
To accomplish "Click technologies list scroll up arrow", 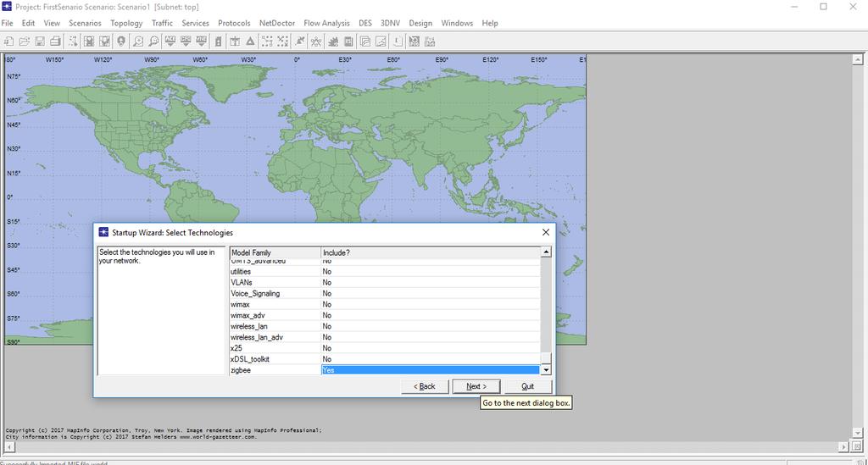I will tap(547, 252).
